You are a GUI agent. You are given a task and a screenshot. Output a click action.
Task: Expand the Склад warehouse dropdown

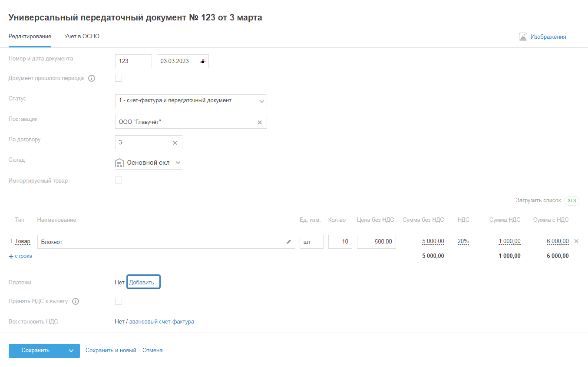(x=178, y=163)
